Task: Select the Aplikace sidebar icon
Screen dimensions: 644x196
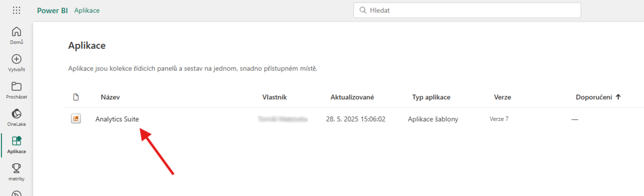Action: pos(16,144)
